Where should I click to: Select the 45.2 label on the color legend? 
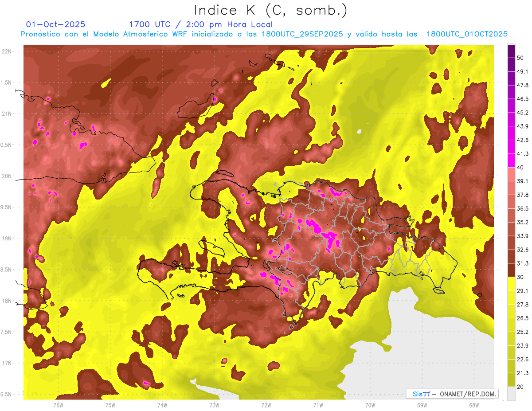522,113
